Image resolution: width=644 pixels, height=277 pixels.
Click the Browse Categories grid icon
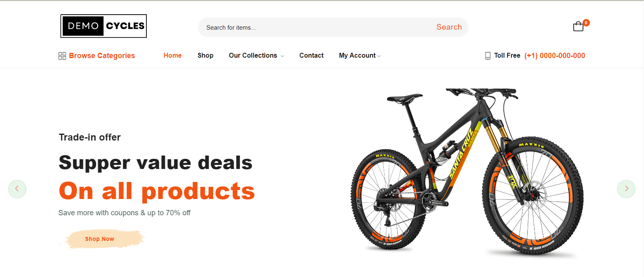coord(62,56)
